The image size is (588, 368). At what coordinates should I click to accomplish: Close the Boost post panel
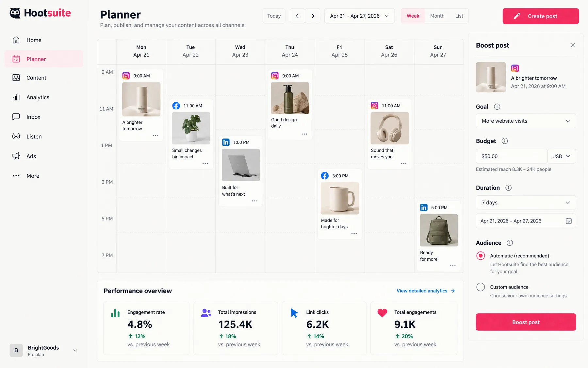click(x=573, y=45)
